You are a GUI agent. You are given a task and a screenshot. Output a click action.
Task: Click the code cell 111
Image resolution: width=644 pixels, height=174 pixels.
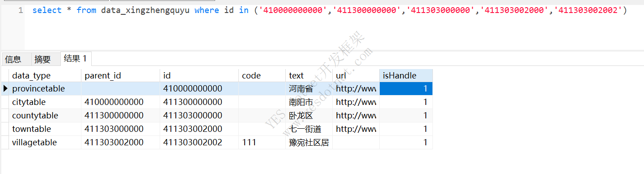point(262,143)
